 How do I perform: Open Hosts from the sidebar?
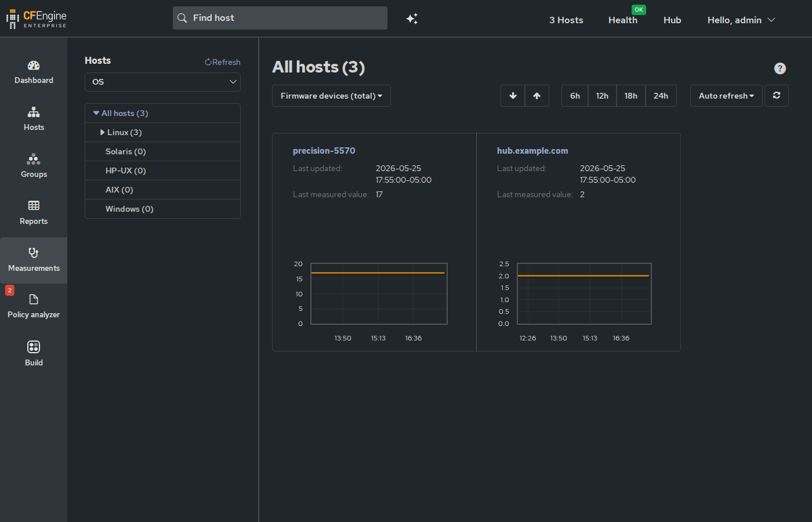click(34, 119)
